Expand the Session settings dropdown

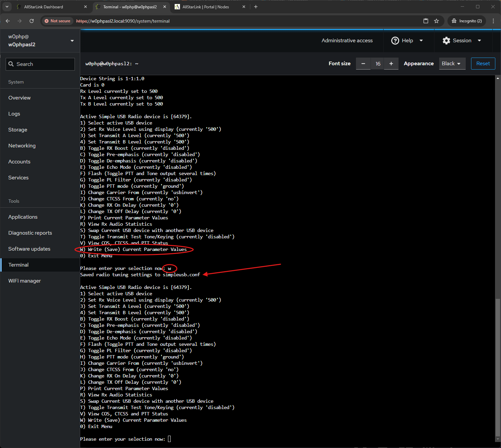point(462,41)
